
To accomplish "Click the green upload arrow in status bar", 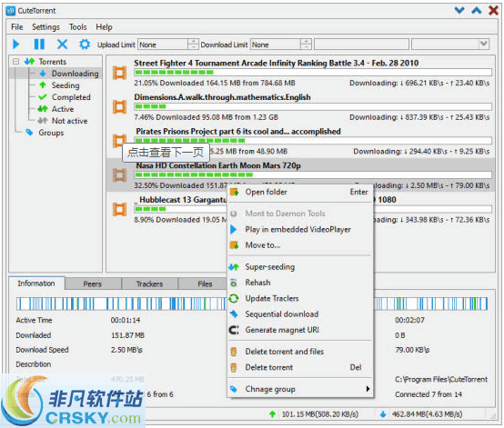I will [x=272, y=414].
